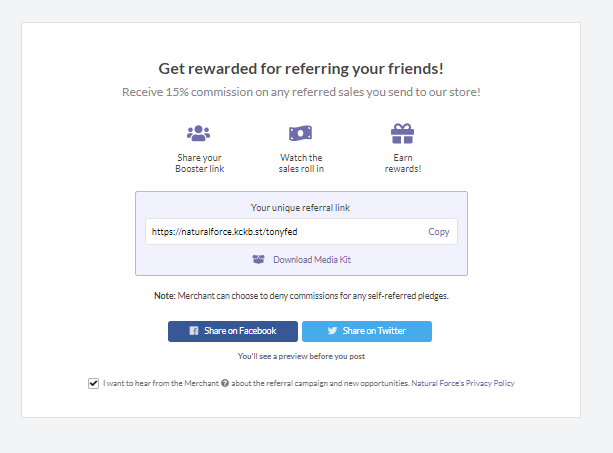The height and width of the screenshot is (453, 613).
Task: Share the referral on Facebook
Action: pos(233,331)
